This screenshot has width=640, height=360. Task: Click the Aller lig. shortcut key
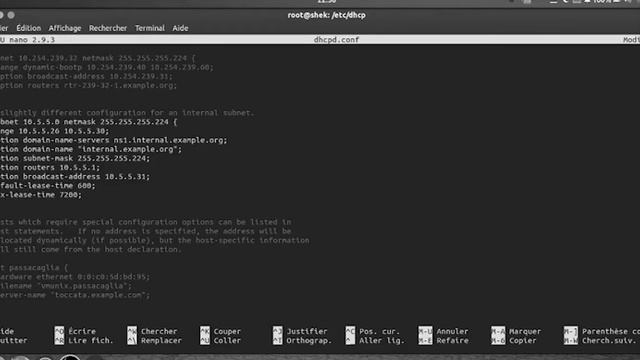350,340
